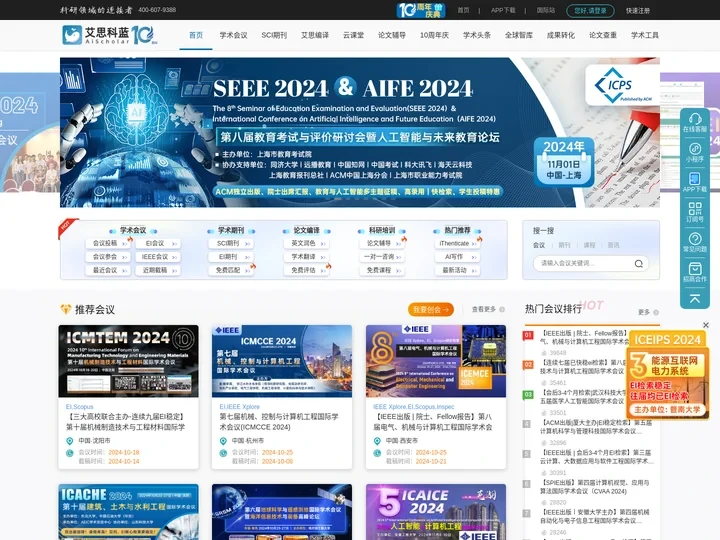Open 在线客服 in the side toolbar
This screenshot has height=540, width=720.
(695, 123)
